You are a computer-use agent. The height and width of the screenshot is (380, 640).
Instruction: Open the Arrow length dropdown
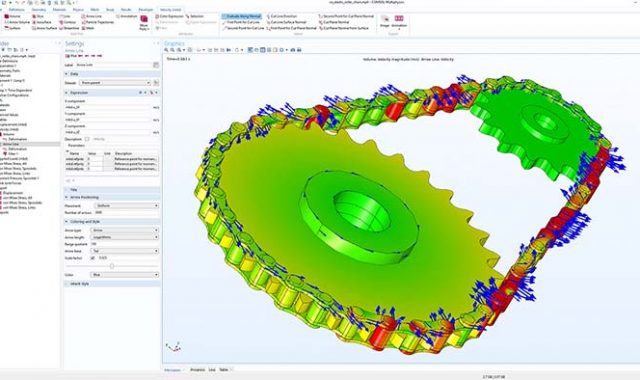[124, 237]
